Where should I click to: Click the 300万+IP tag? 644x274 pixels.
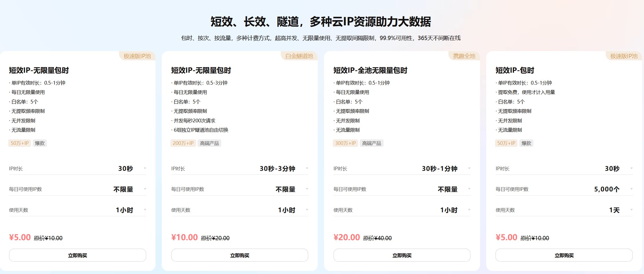345,143
